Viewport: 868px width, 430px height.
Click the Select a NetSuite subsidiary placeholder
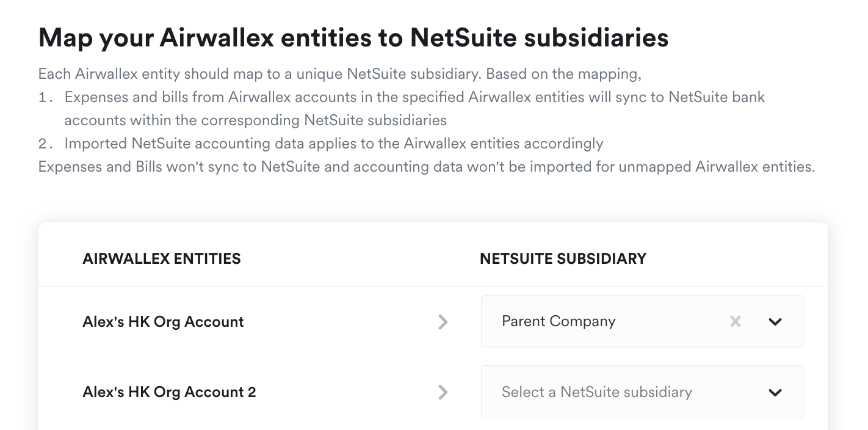tap(597, 392)
